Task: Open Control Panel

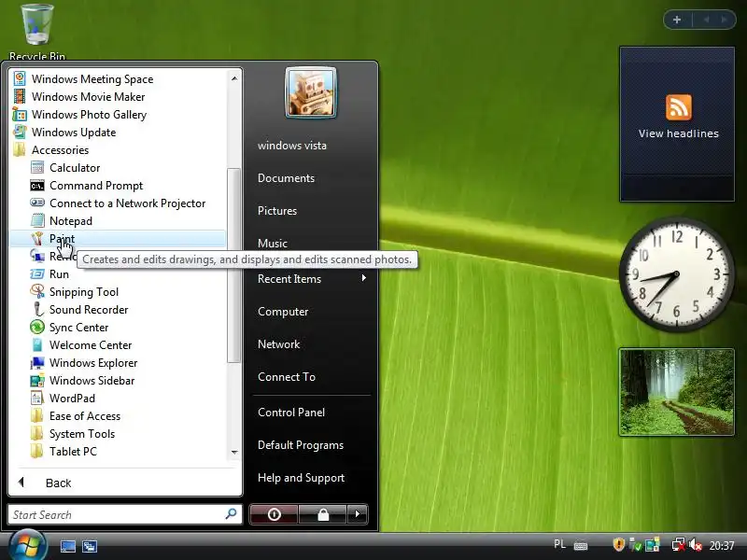Action: click(291, 413)
